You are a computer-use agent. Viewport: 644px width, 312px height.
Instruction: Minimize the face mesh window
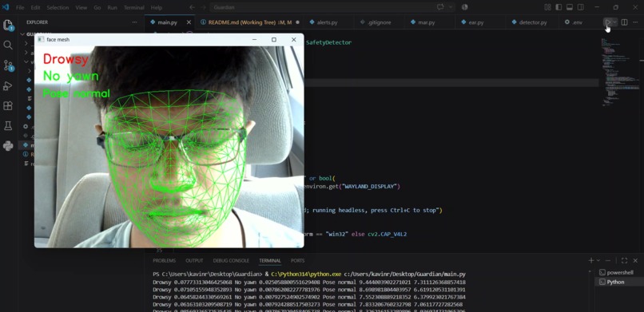tap(254, 40)
